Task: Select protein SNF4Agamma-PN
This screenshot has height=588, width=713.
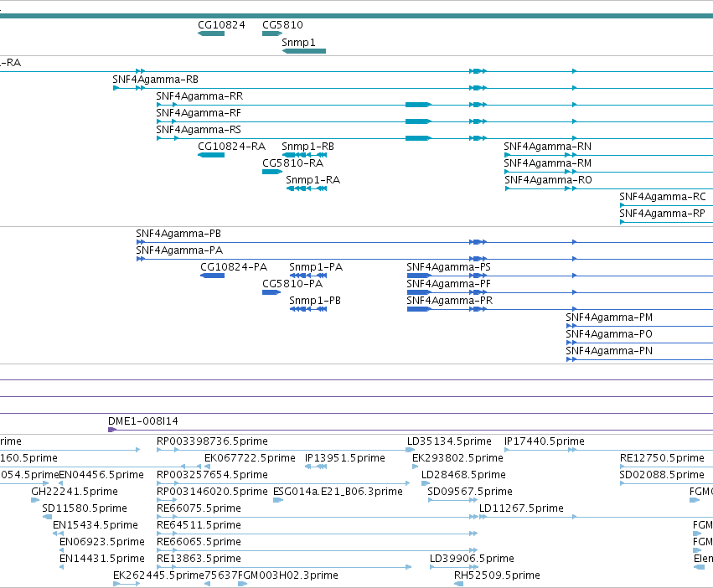Action: tap(609, 351)
